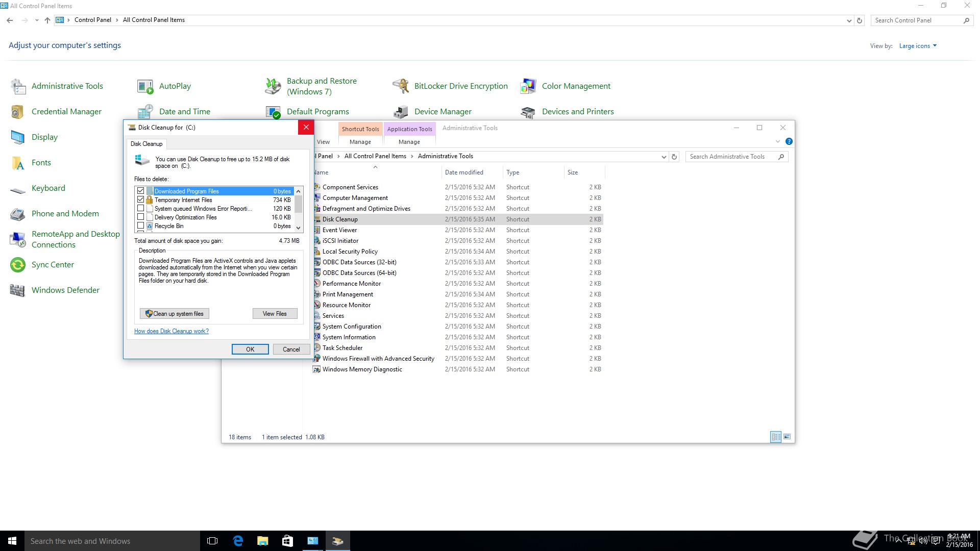Viewport: 980px width, 551px height.
Task: Sort files by the Size column header
Action: 584,172
